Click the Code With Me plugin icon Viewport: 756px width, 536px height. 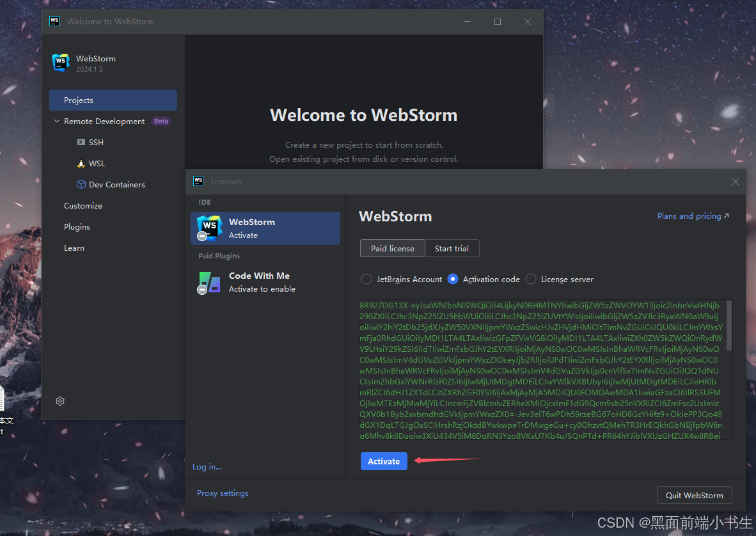(210, 283)
